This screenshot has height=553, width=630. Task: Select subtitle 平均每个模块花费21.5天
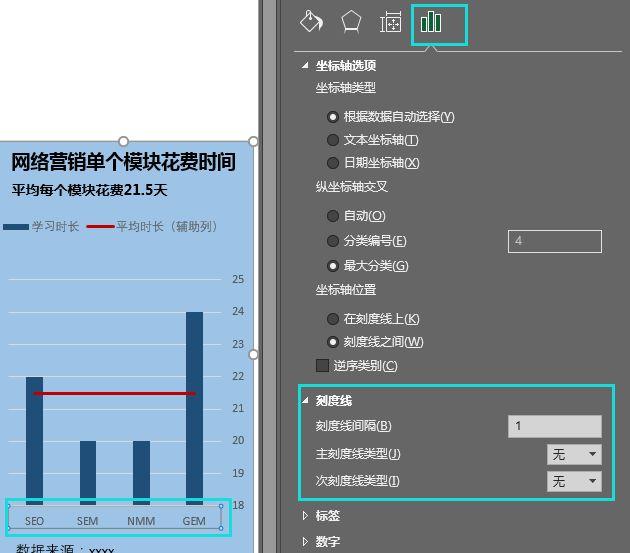89,190
